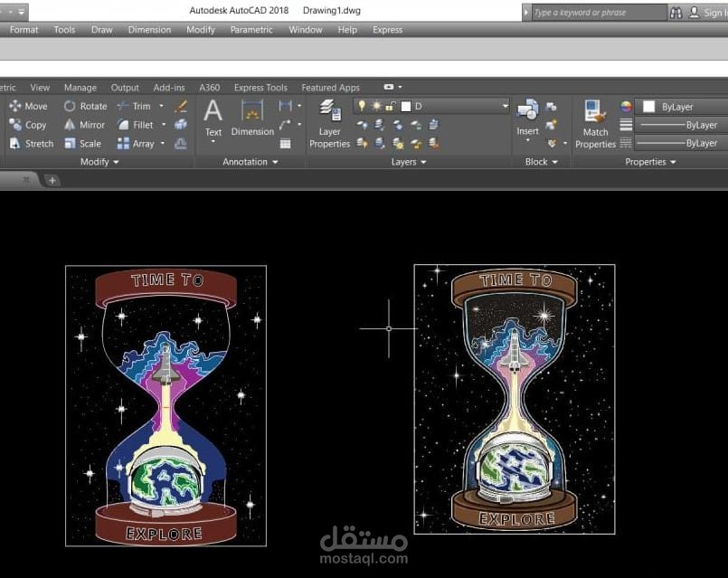
Task: Open the Modify menu
Action: pos(201,30)
